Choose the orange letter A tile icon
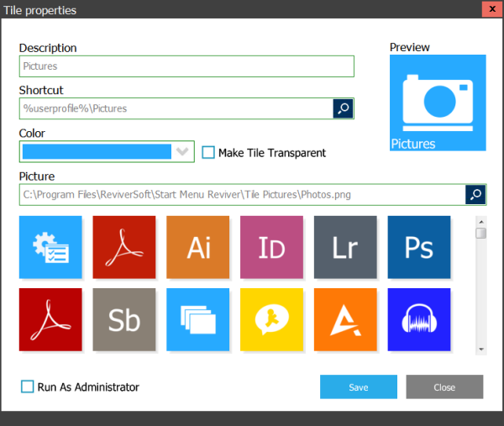Image resolution: width=504 pixels, height=426 pixels. 345,319
